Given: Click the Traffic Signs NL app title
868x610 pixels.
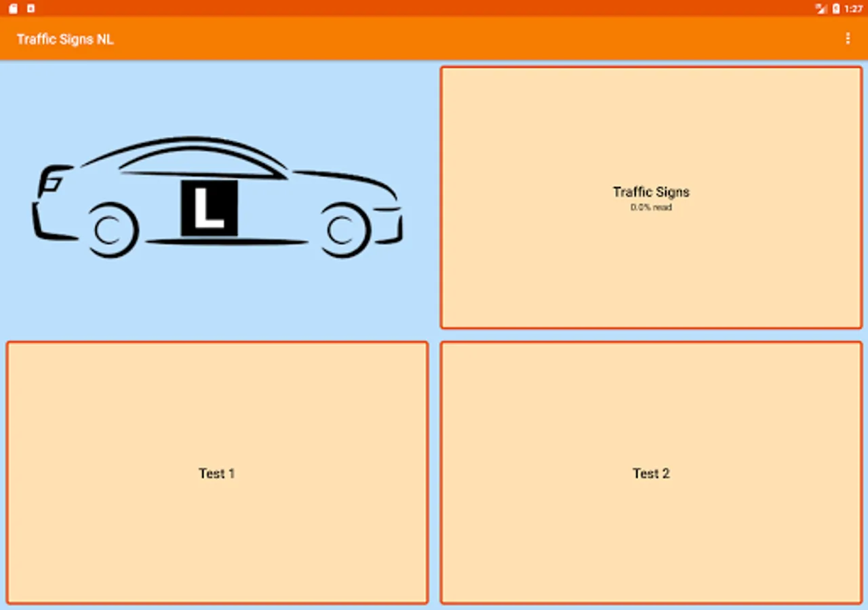Looking at the screenshot, I should point(65,39).
